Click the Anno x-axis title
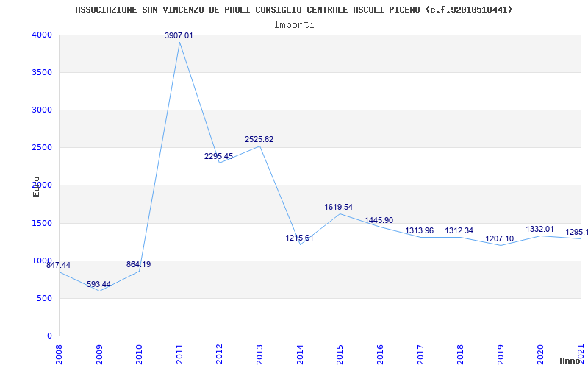Screen dimensions: 588x368 (570, 361)
